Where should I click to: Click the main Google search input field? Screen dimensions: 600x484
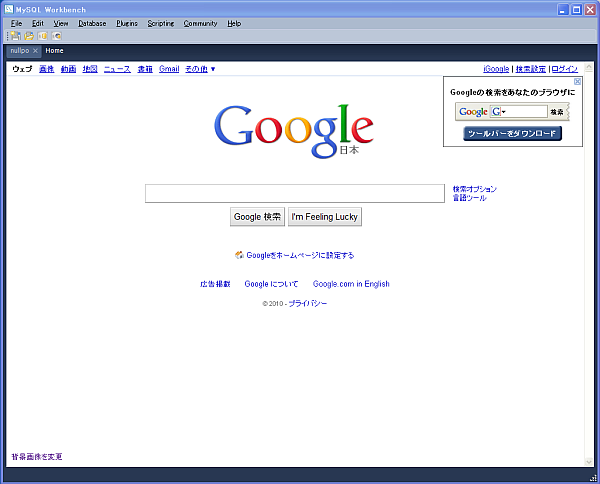point(295,194)
